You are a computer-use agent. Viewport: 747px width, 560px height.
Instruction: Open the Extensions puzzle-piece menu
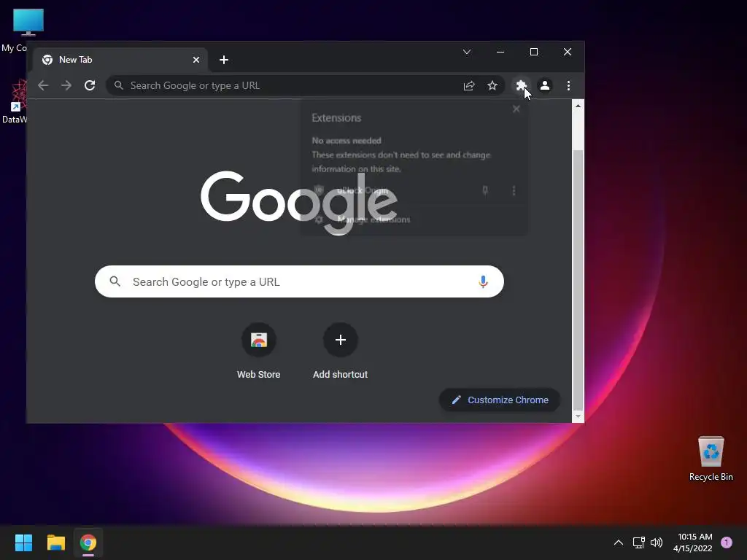point(521,86)
